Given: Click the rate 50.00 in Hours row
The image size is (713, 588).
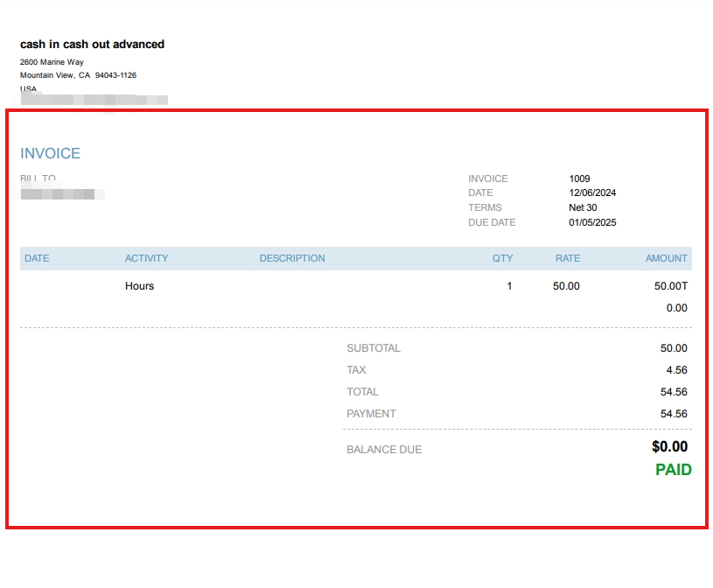Looking at the screenshot, I should (566, 286).
